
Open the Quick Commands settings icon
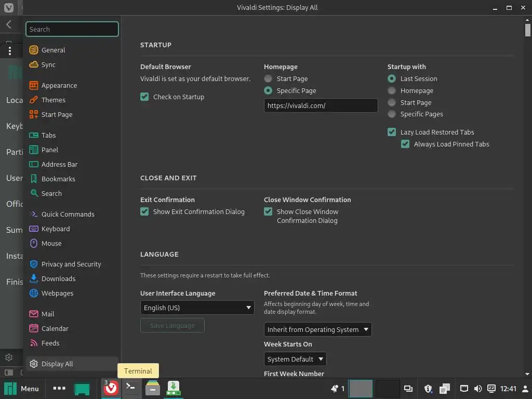(x=34, y=214)
